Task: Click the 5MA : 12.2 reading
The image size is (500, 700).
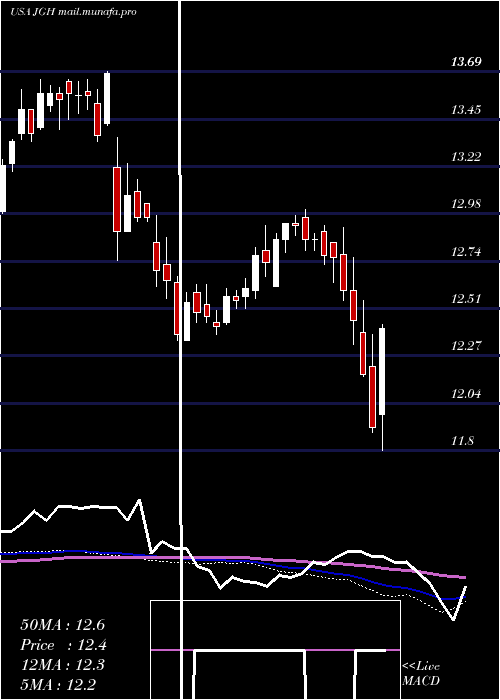Action: pos(58,685)
